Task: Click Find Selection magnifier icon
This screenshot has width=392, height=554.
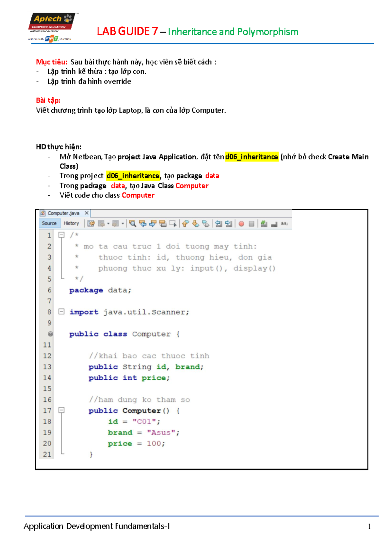Action: [x=133, y=223]
